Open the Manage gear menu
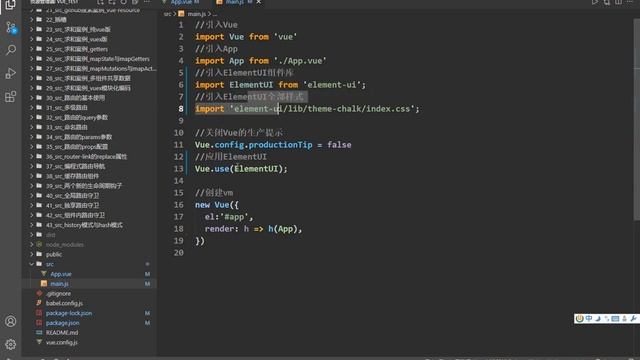 pyautogui.click(x=11, y=344)
